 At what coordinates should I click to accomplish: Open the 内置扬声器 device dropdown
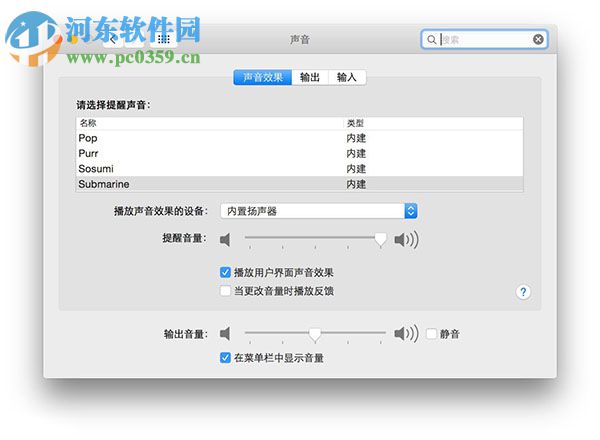point(319,211)
